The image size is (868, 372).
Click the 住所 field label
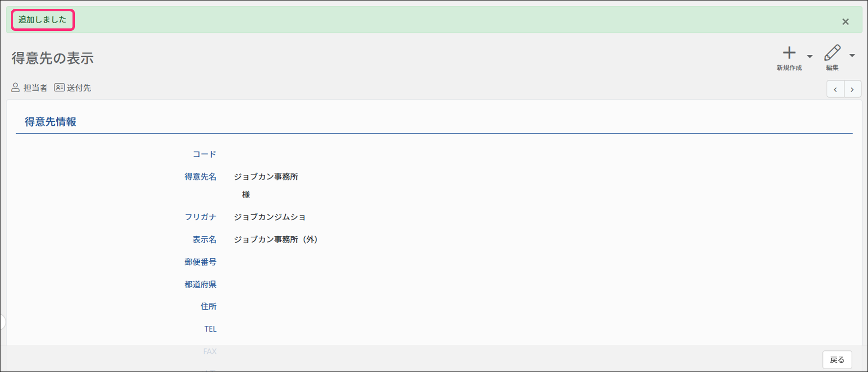208,306
